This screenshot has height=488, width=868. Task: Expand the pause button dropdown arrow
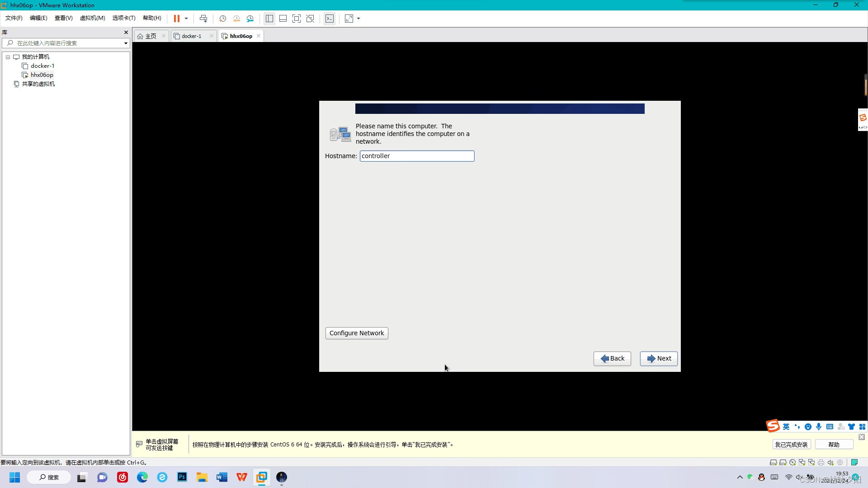[x=186, y=19]
